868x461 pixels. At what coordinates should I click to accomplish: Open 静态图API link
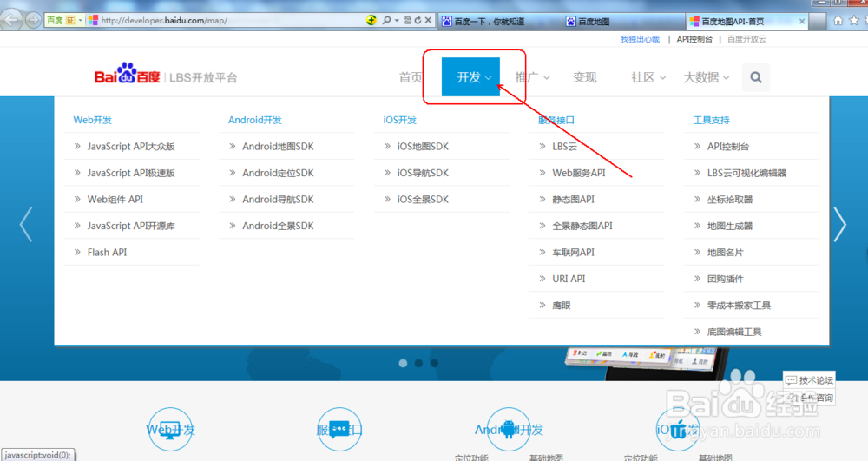pyautogui.click(x=573, y=199)
